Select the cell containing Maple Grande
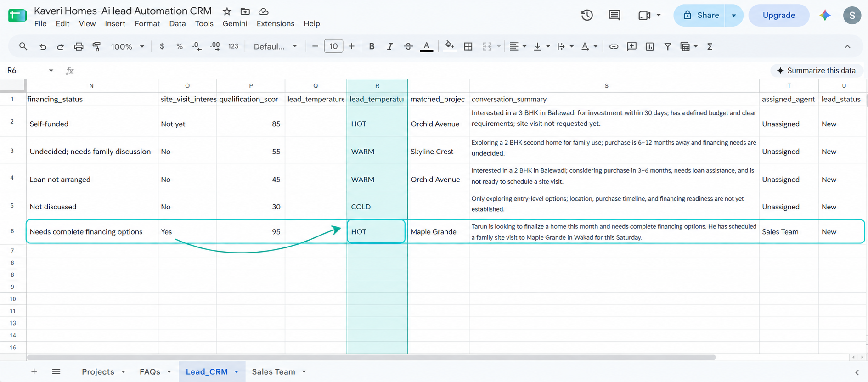Screen dimensions: 868x382 (438, 232)
